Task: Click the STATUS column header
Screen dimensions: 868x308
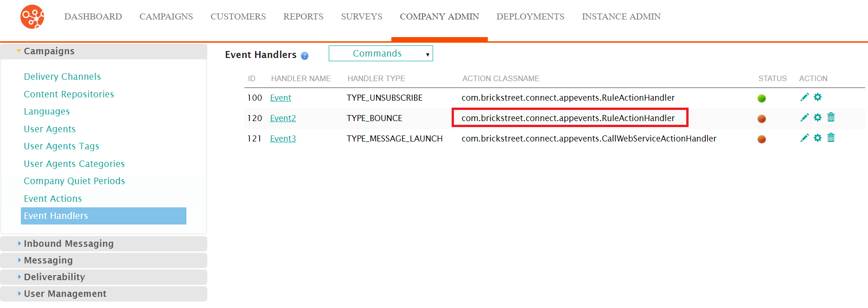Action: (772, 78)
